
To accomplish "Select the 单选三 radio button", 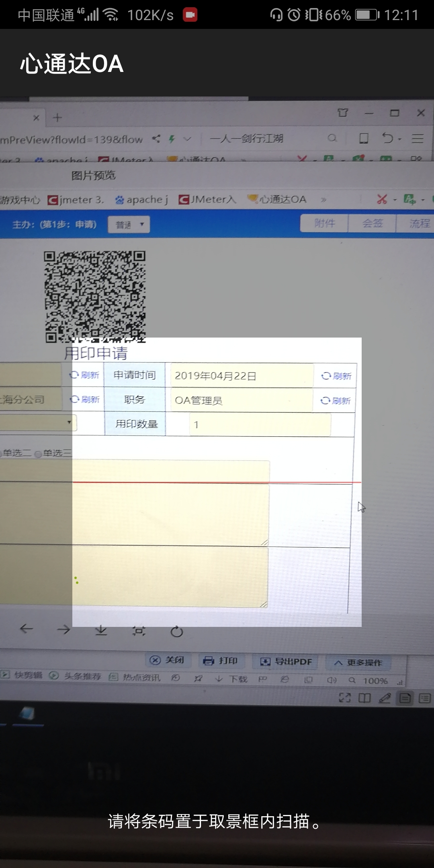I will point(38,454).
